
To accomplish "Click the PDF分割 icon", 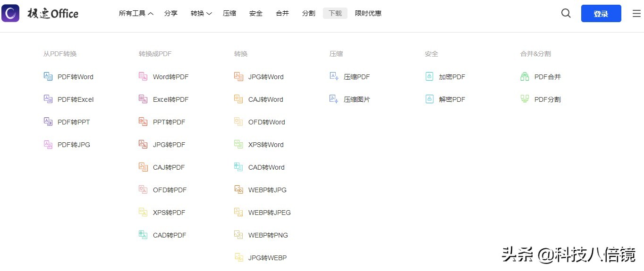I will point(525,99).
